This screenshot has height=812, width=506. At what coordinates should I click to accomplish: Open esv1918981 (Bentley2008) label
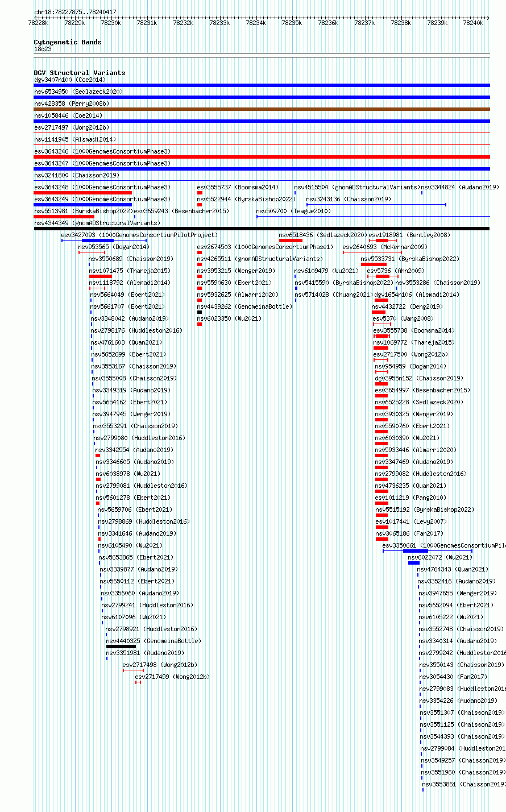pos(409,235)
